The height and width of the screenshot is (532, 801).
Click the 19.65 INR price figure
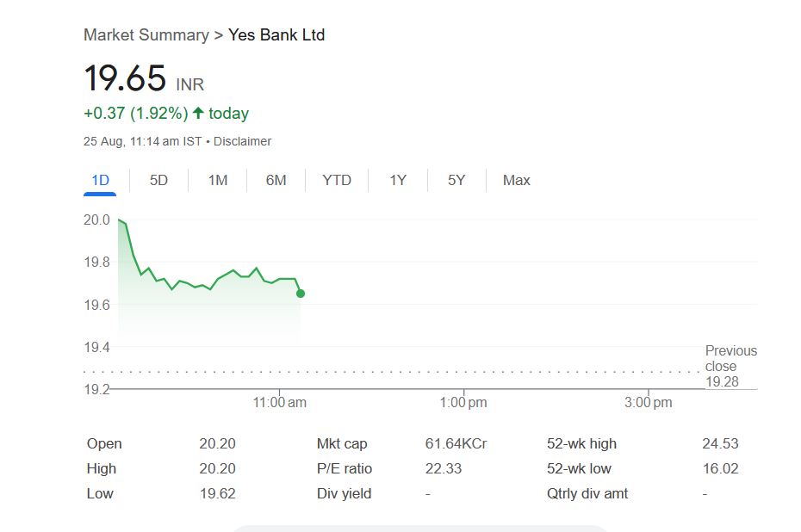(125, 79)
